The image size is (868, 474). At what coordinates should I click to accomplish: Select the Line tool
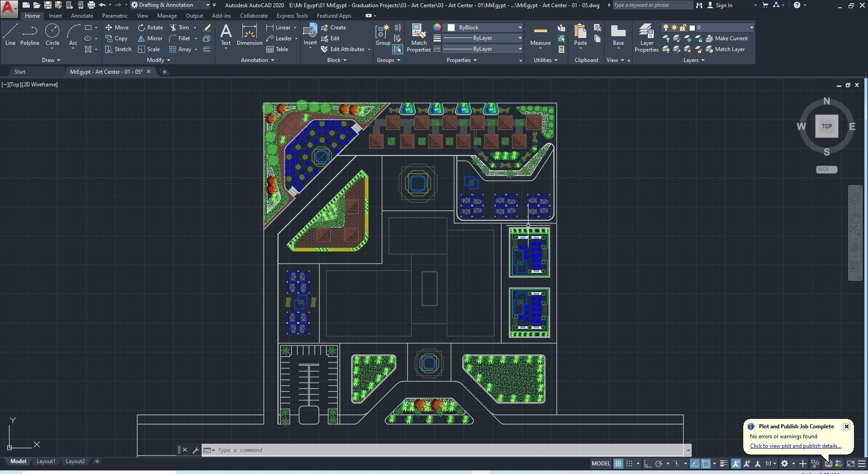[x=10, y=35]
